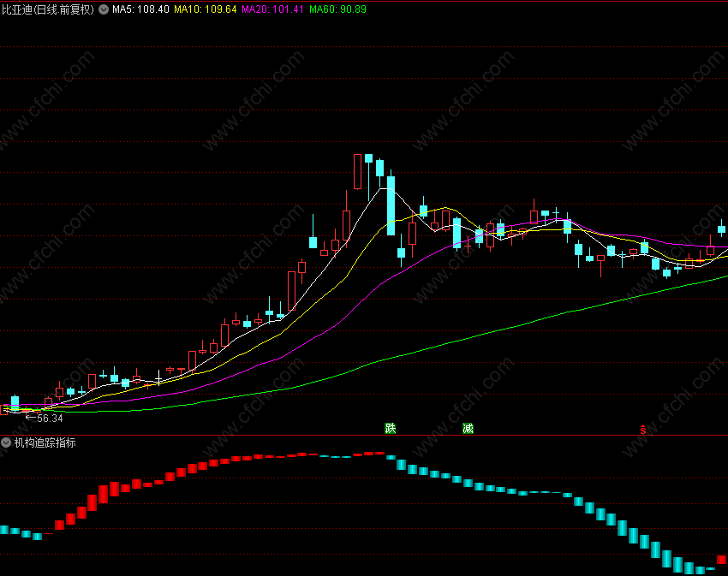
Task: Open the main chart indicator dropdown arrow
Action: pos(104,9)
